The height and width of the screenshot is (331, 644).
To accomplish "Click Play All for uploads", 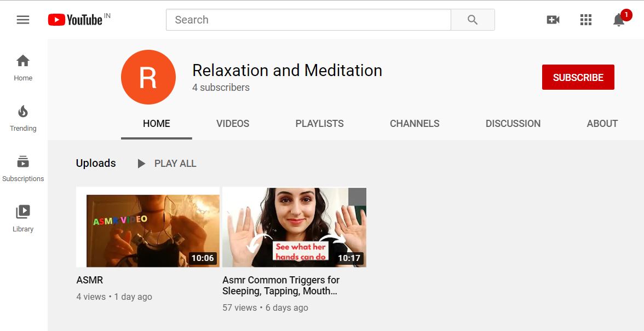I will (167, 164).
